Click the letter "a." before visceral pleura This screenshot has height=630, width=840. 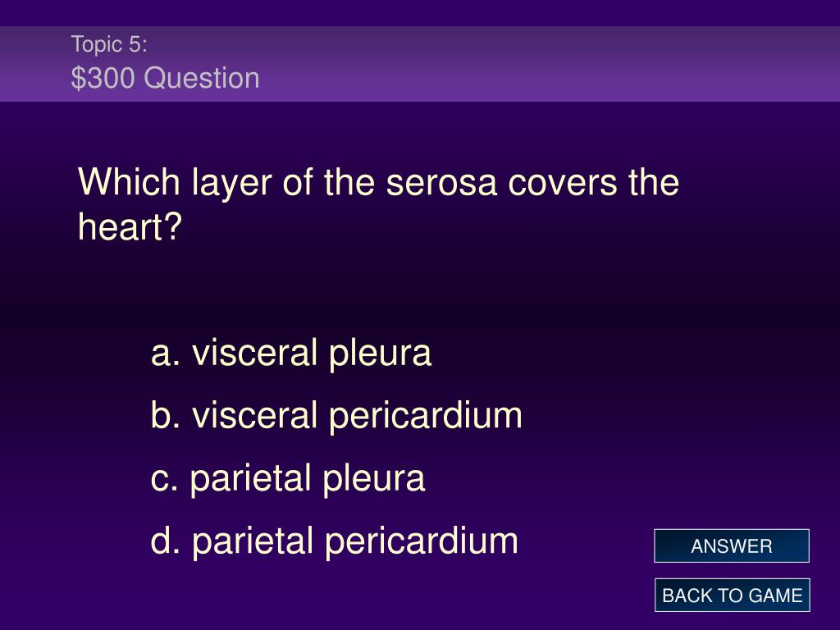click(x=166, y=354)
